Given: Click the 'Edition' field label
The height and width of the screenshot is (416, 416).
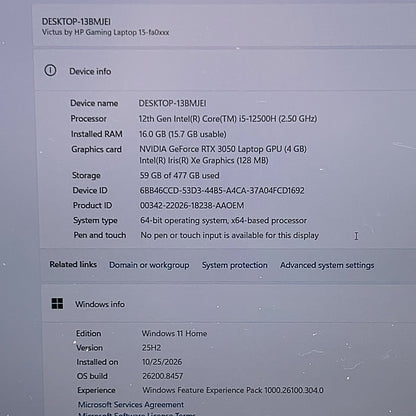Looking at the screenshot, I should (x=89, y=333).
